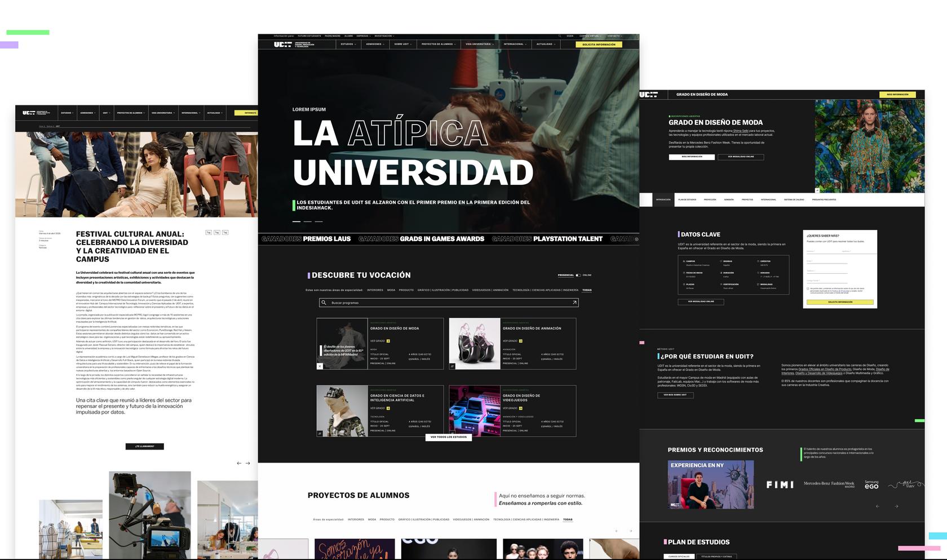Click the Solicita Información button in the header
This screenshot has width=947, height=560.
point(599,45)
